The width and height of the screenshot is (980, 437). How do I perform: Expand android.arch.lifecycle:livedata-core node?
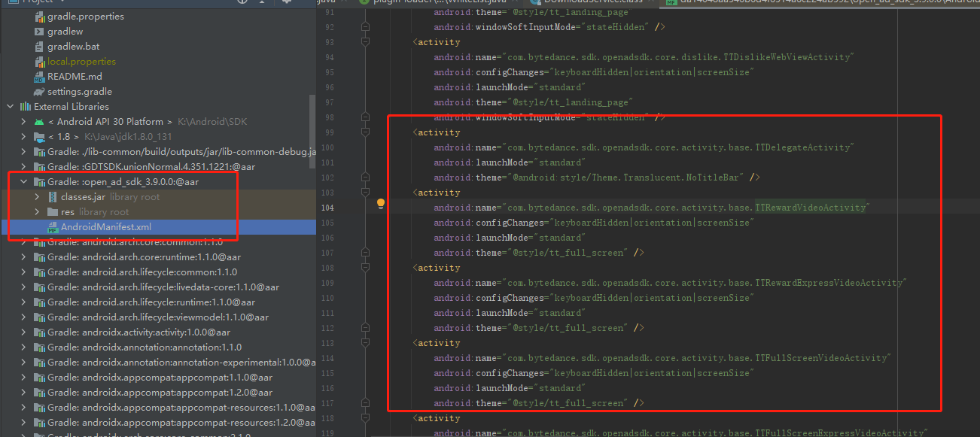pos(23,287)
